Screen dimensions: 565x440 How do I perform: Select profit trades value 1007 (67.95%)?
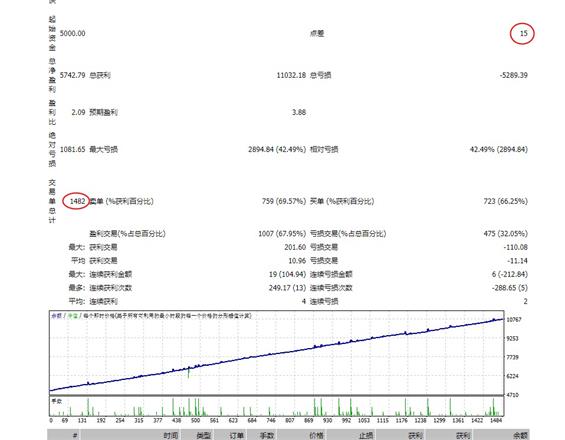pos(282,234)
